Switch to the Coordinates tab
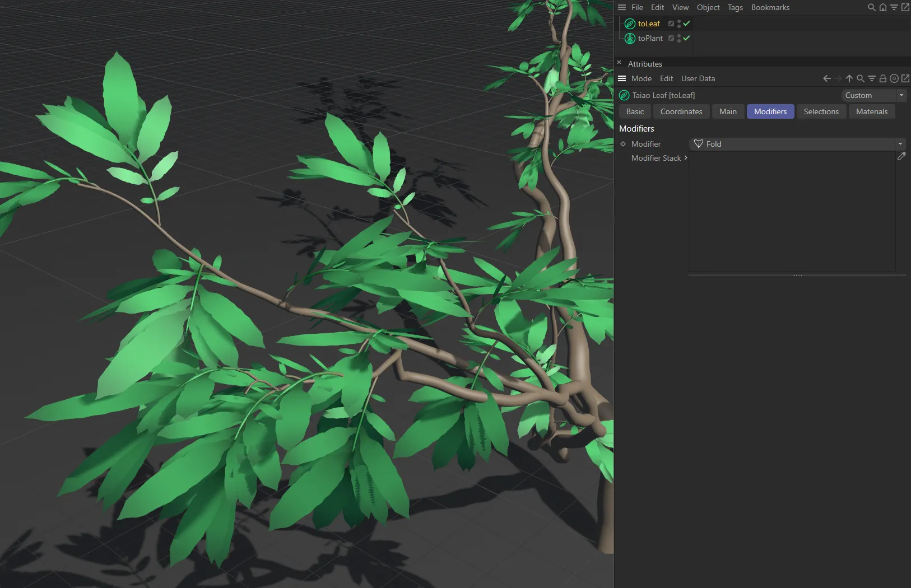The width and height of the screenshot is (911, 588). coord(681,111)
